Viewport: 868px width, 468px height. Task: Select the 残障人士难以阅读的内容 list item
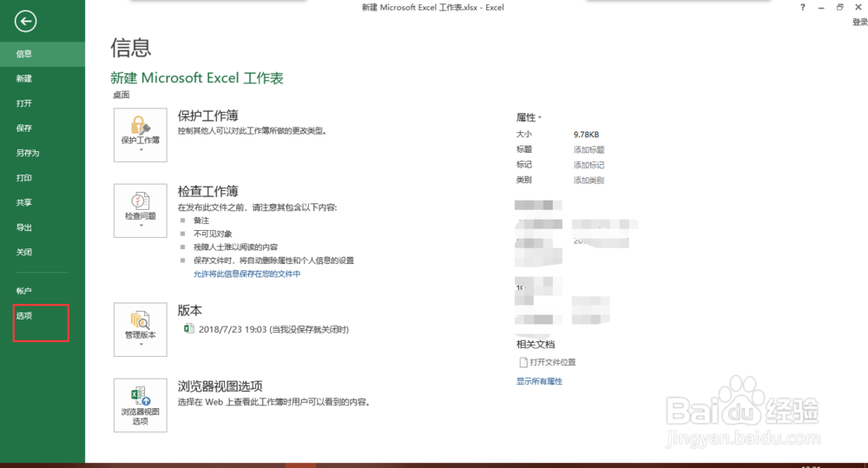[235, 247]
